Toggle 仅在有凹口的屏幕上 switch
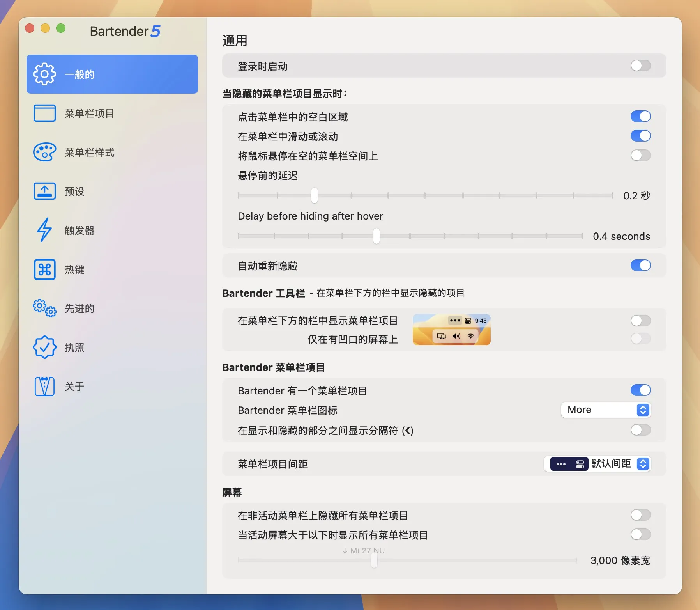Screen dimensions: 700x610 [x=640, y=339]
